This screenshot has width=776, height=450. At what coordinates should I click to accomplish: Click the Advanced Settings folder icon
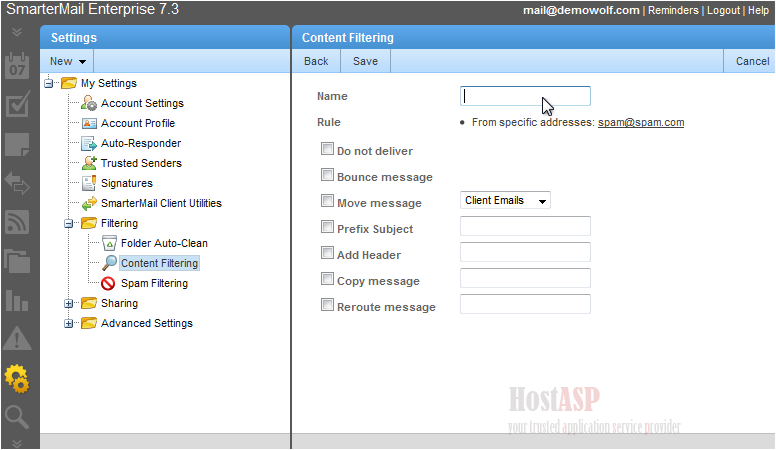[89, 323]
